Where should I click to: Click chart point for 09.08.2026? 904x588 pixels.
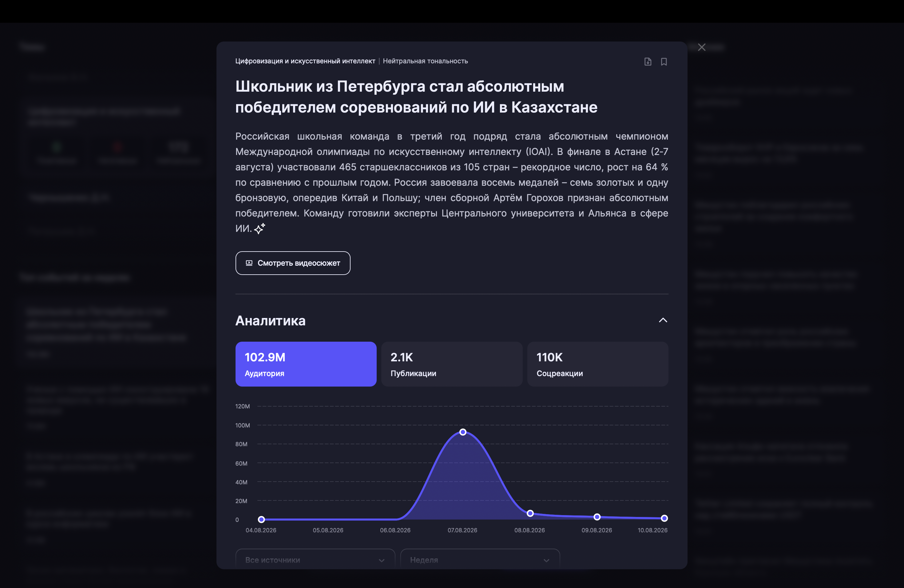[x=597, y=517]
